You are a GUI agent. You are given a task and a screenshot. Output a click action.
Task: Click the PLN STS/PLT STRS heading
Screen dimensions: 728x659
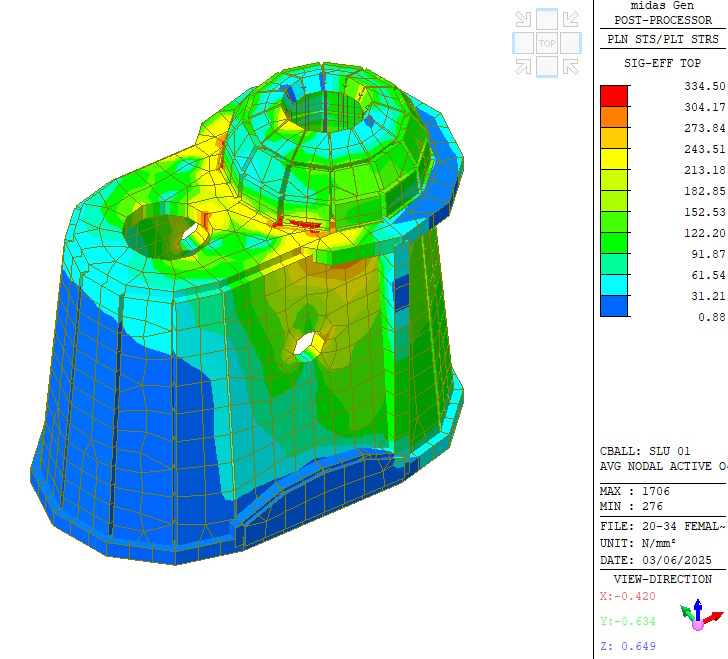coord(662,39)
